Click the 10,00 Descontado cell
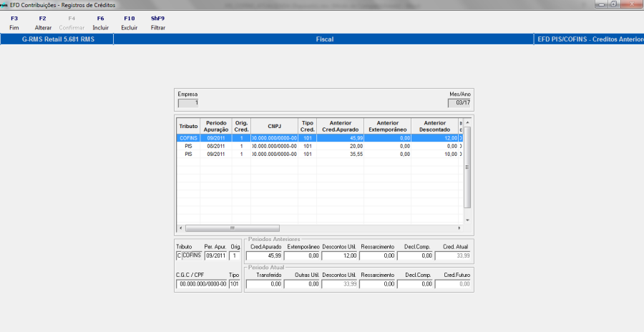 pos(434,154)
